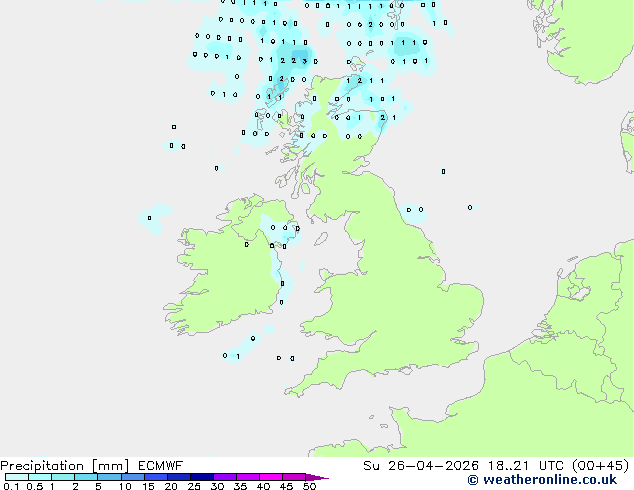
Task: Click the 30–35 mm purple legend box
Action: tap(224, 477)
